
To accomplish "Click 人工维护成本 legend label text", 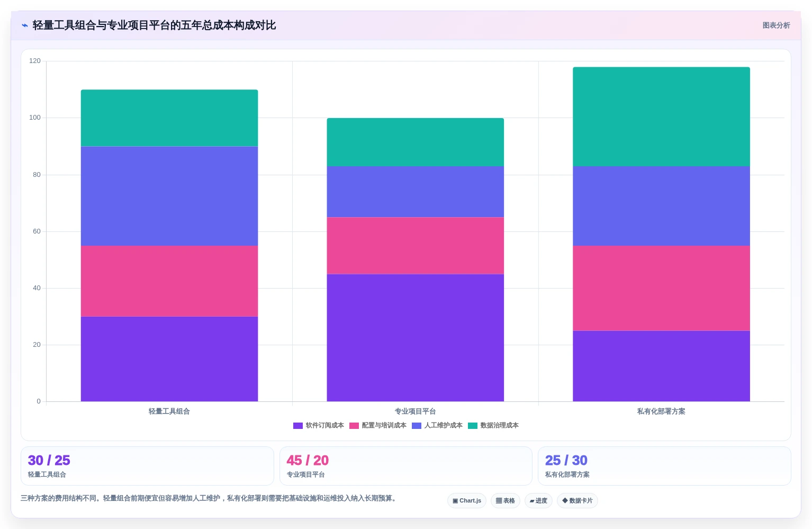I will tap(444, 426).
